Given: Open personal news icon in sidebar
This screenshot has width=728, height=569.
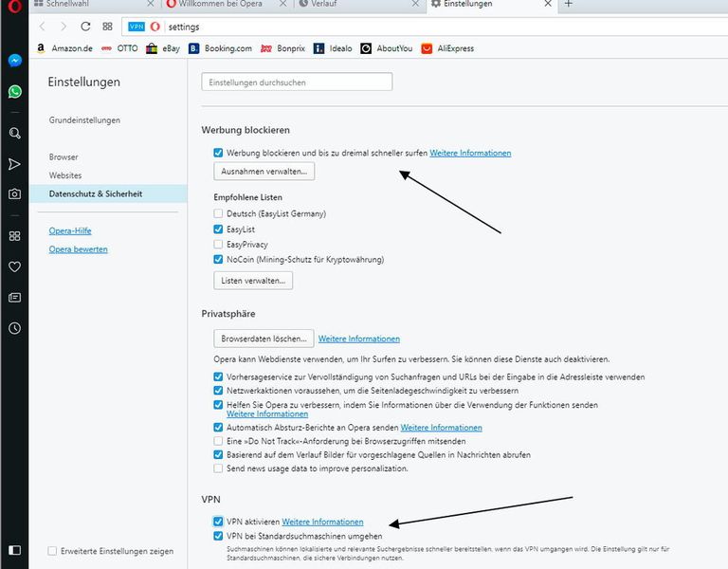Looking at the screenshot, I should coord(14,297).
